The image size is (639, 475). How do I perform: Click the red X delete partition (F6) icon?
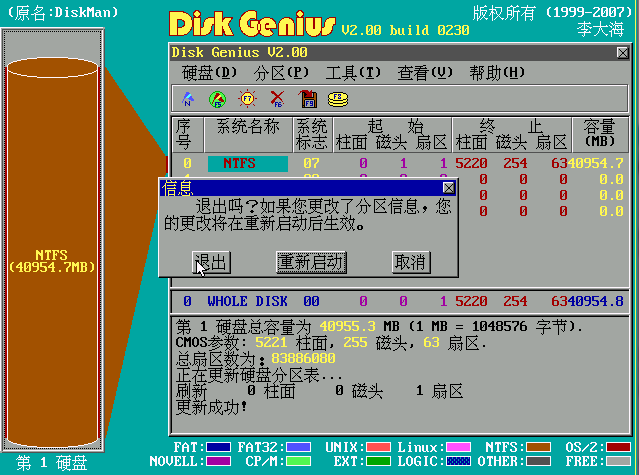coord(278,99)
